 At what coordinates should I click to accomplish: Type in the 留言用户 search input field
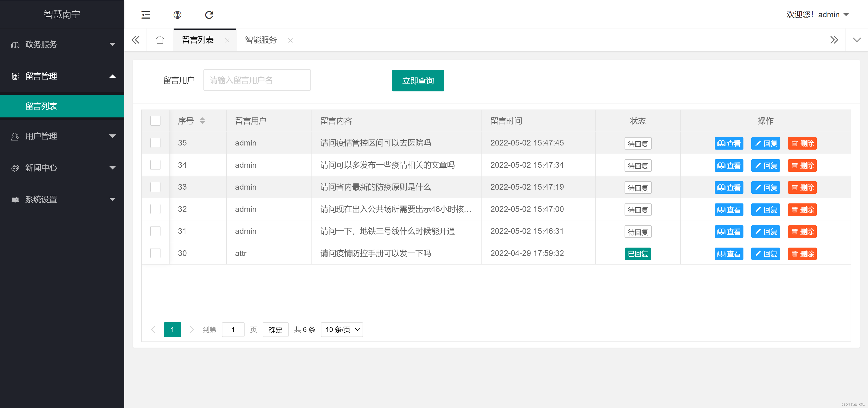pyautogui.click(x=257, y=80)
